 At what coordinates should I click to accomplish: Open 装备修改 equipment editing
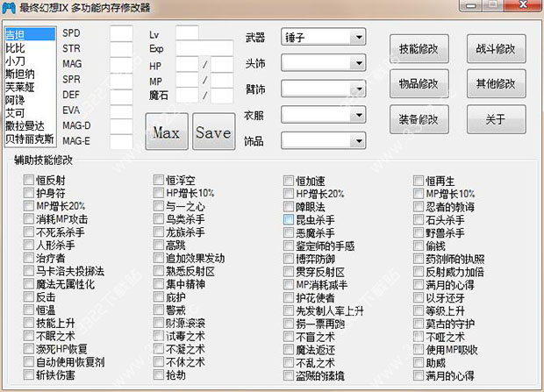[x=419, y=119]
